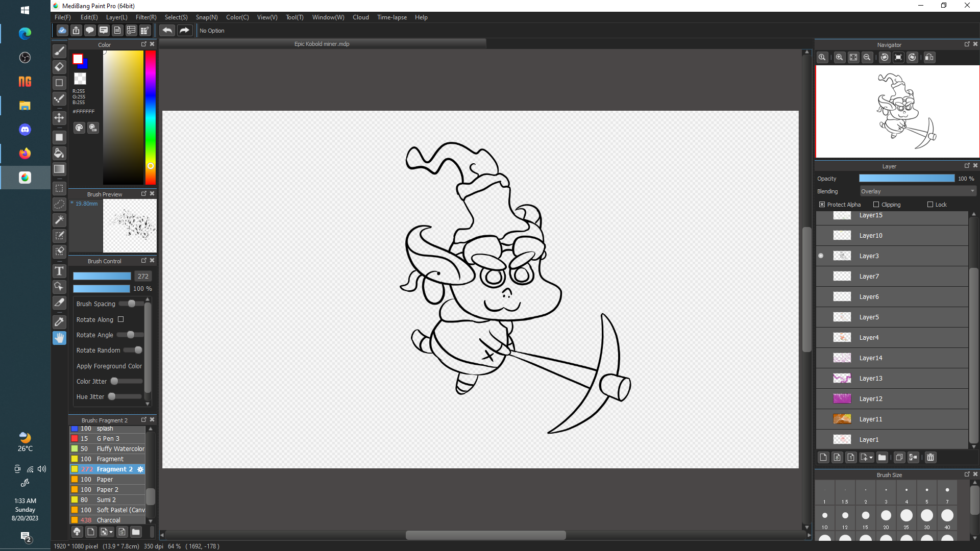Click the Delete layer trash icon
This screenshot has width=980, height=551.
(930, 458)
